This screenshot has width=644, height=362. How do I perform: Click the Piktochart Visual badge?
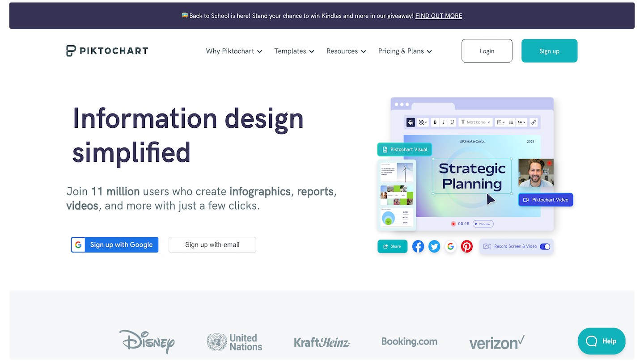pyautogui.click(x=405, y=149)
